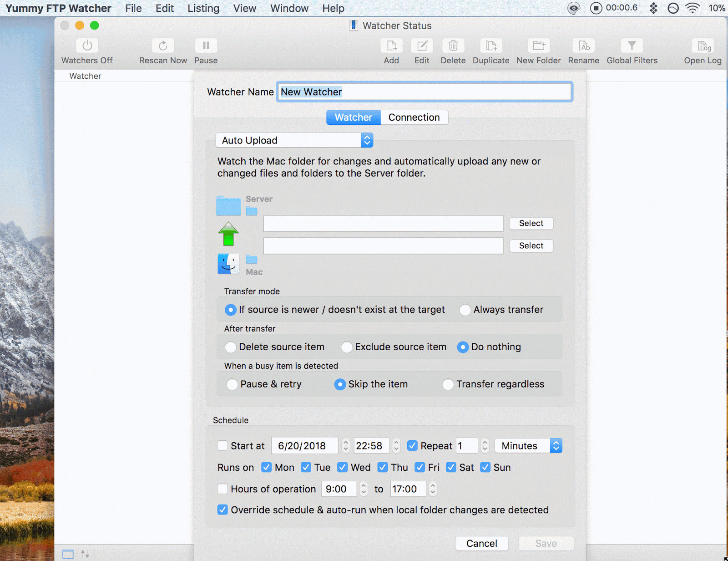
Task: Click the start date stepper arrows
Action: pos(346,445)
